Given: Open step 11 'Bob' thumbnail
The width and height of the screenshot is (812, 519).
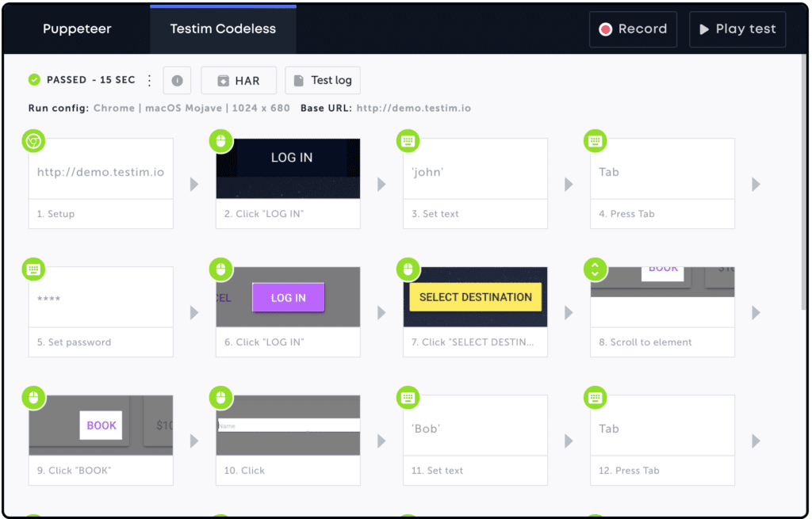Looking at the screenshot, I should pyautogui.click(x=476, y=426).
